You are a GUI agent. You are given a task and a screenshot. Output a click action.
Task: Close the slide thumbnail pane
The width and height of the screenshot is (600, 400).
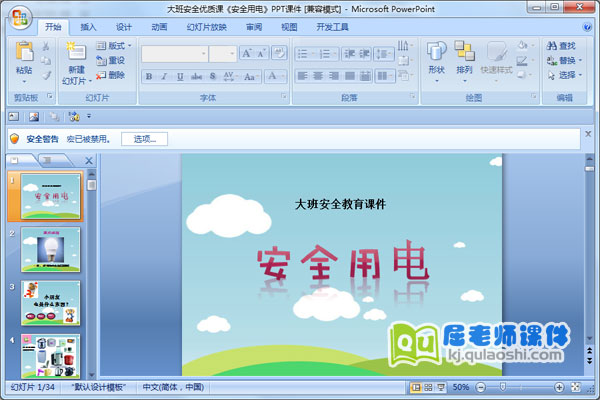(89, 161)
